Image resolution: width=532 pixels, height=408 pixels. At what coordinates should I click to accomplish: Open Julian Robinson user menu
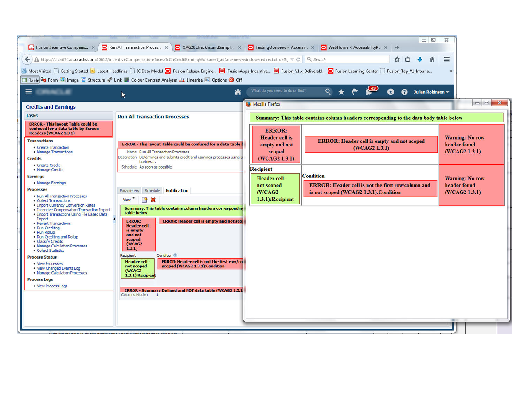[431, 92]
